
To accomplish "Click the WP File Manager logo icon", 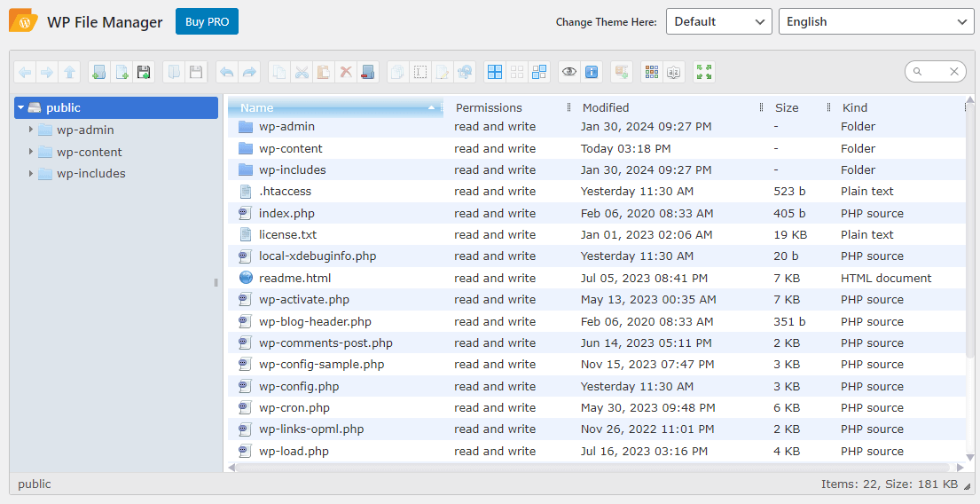I will coord(24,21).
